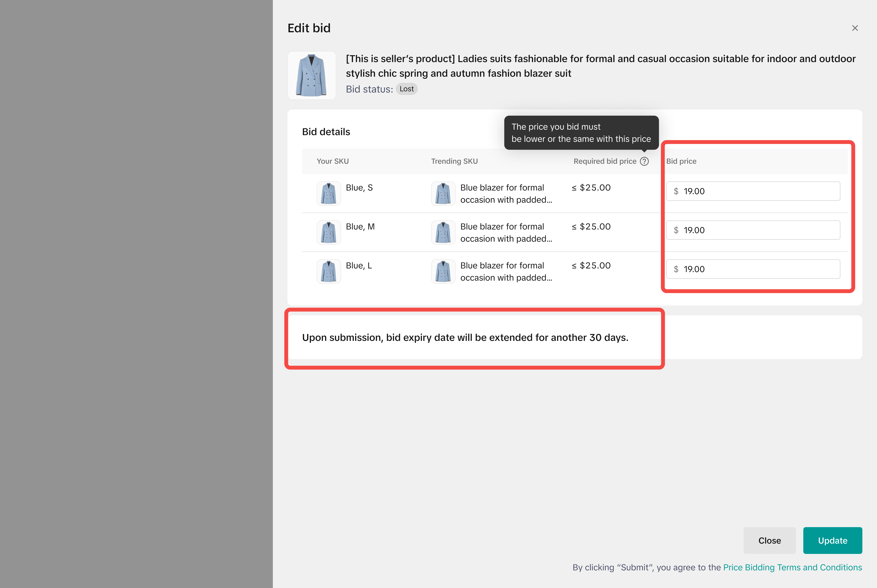Click the Trending SKU column header
Image resolution: width=877 pixels, height=588 pixels.
click(x=454, y=161)
